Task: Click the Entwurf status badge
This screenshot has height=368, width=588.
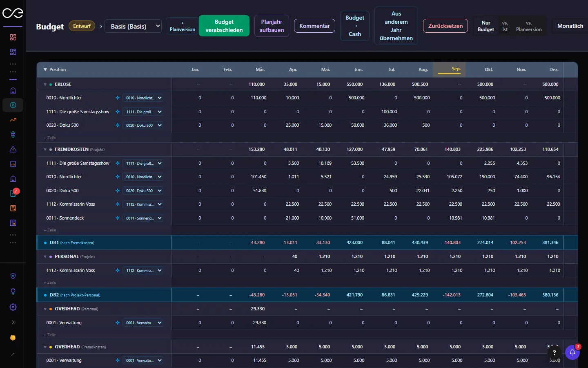Action: 82,26
